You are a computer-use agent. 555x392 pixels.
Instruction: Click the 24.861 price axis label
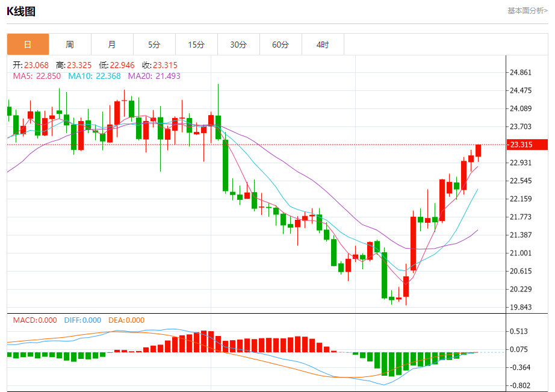point(520,73)
